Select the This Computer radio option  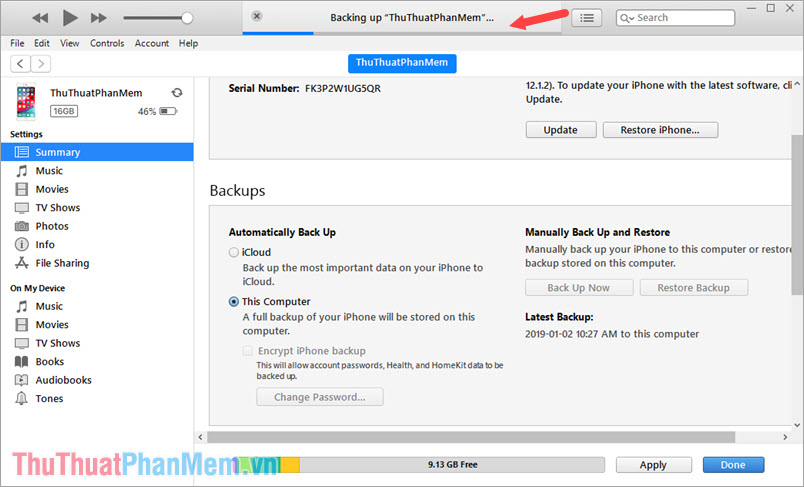[234, 301]
